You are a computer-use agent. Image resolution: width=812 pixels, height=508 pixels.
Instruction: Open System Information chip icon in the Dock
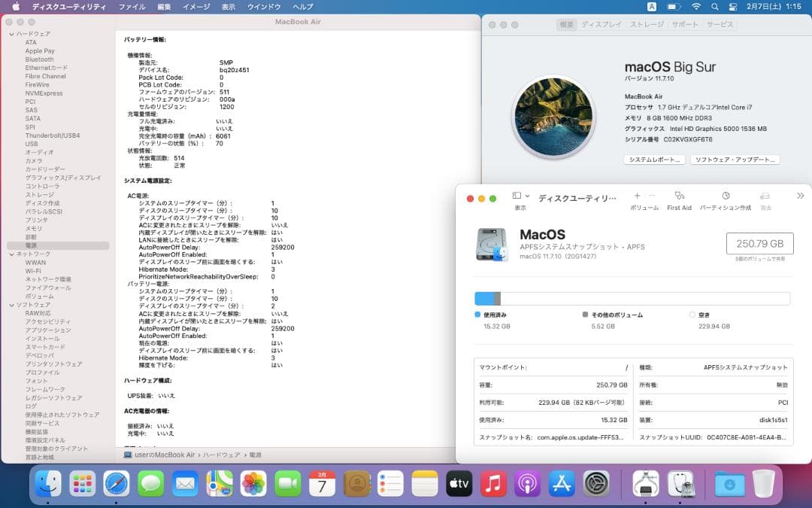click(646, 484)
